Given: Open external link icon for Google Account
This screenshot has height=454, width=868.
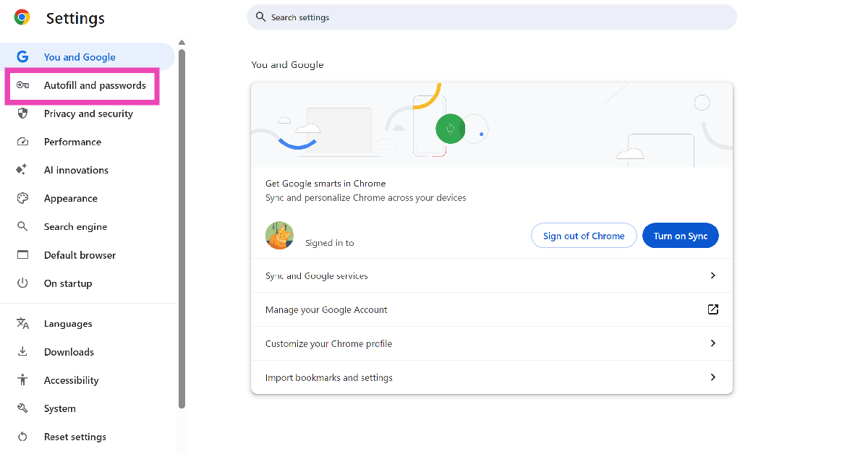Looking at the screenshot, I should [712, 309].
